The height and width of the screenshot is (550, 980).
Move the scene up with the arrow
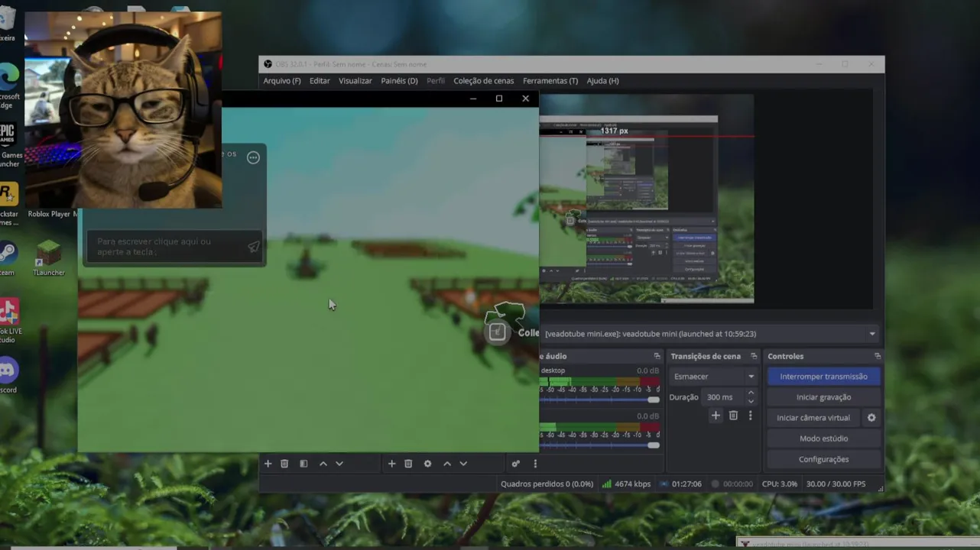point(323,464)
